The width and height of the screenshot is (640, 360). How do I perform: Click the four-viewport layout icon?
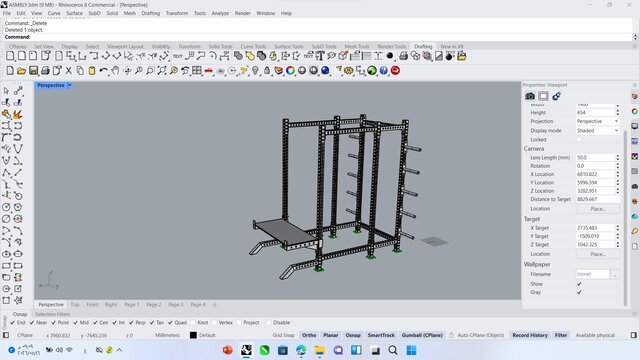tap(197, 71)
